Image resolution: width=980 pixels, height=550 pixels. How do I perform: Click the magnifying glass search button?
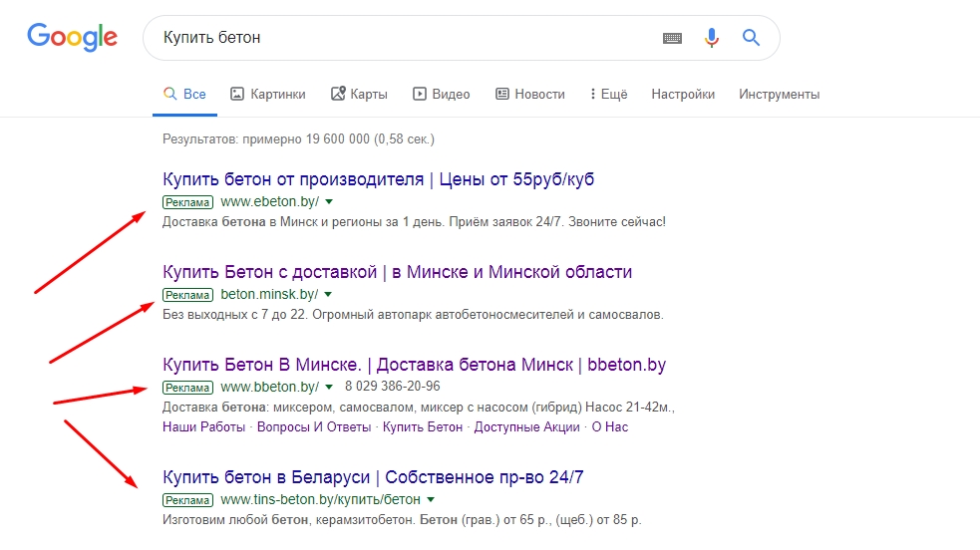(x=751, y=38)
